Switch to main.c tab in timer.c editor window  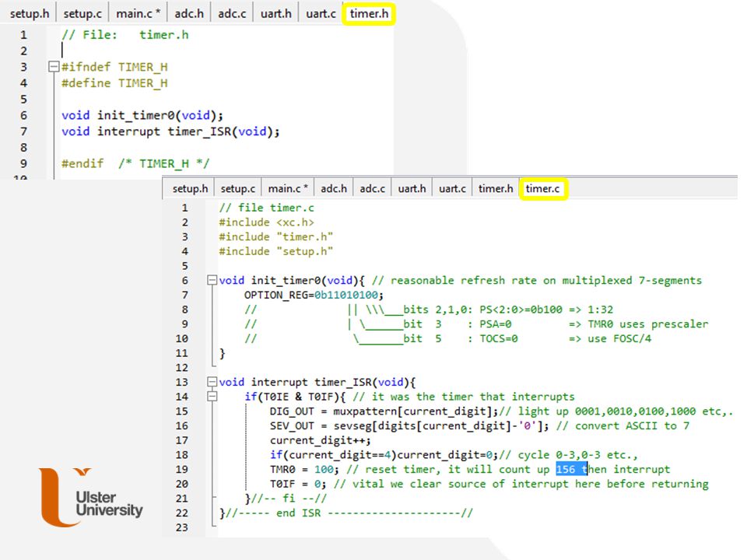click(288, 188)
